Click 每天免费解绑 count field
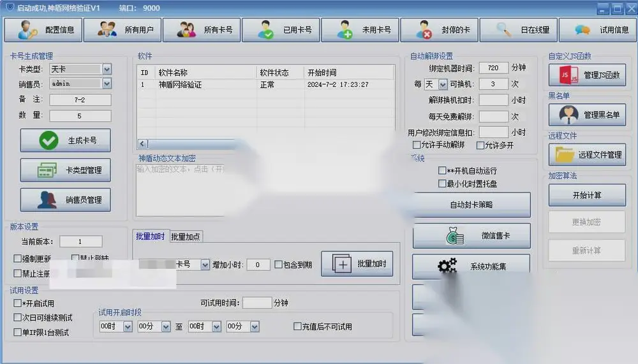638x364 pixels. click(x=494, y=116)
